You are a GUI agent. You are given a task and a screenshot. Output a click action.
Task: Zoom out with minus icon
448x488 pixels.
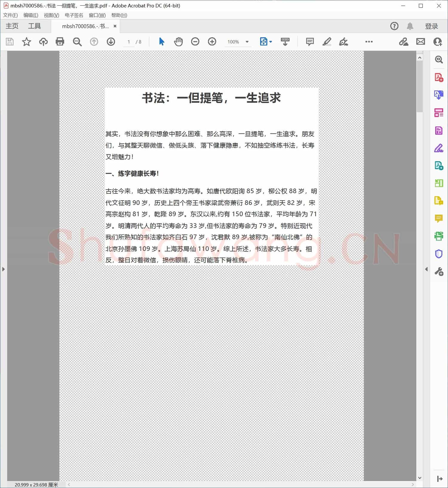[195, 42]
